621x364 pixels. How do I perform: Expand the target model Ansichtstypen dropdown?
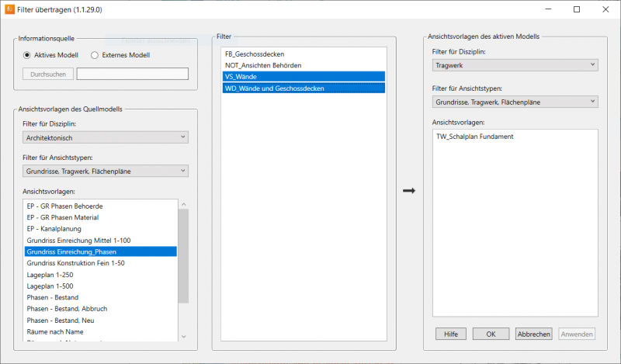click(x=515, y=102)
